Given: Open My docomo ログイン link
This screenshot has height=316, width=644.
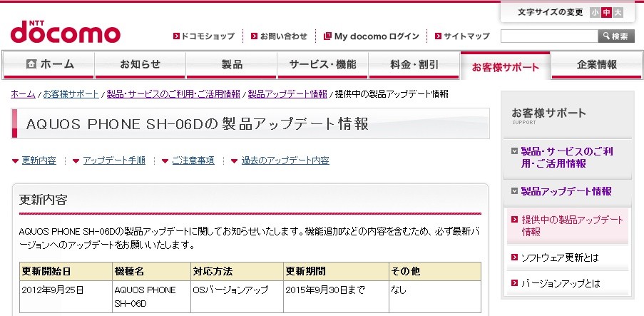Looking at the screenshot, I should (x=377, y=36).
